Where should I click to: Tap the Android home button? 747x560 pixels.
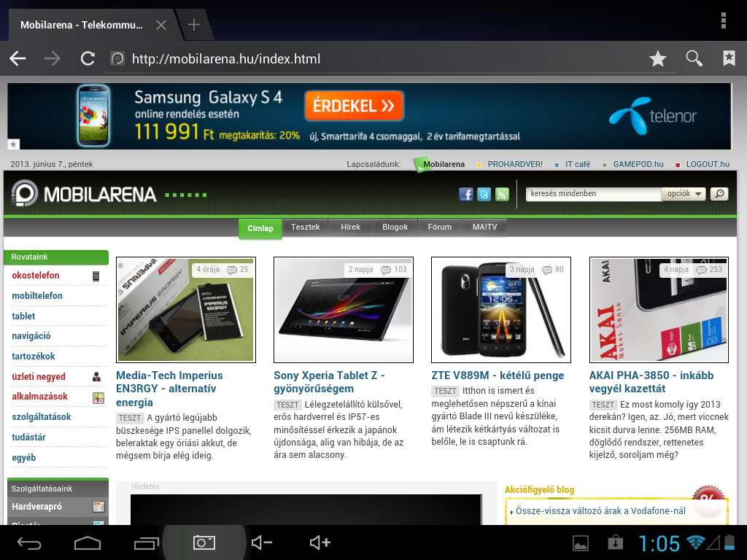click(x=88, y=542)
